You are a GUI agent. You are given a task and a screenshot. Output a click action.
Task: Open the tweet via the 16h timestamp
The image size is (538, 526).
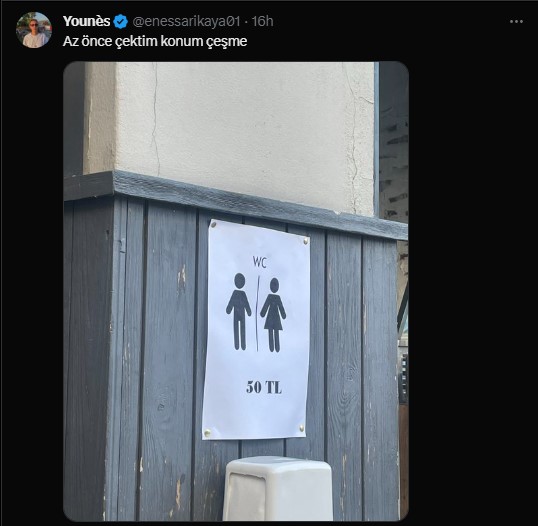[262, 21]
